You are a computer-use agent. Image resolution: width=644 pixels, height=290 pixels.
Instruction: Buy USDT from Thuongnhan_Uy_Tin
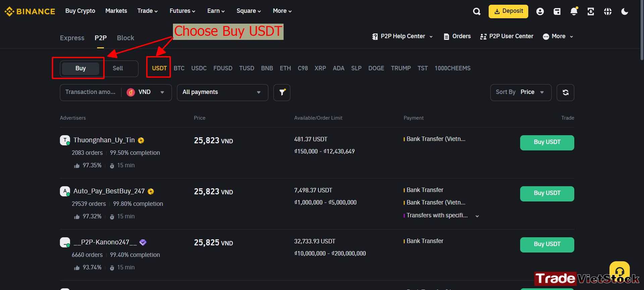(x=547, y=143)
